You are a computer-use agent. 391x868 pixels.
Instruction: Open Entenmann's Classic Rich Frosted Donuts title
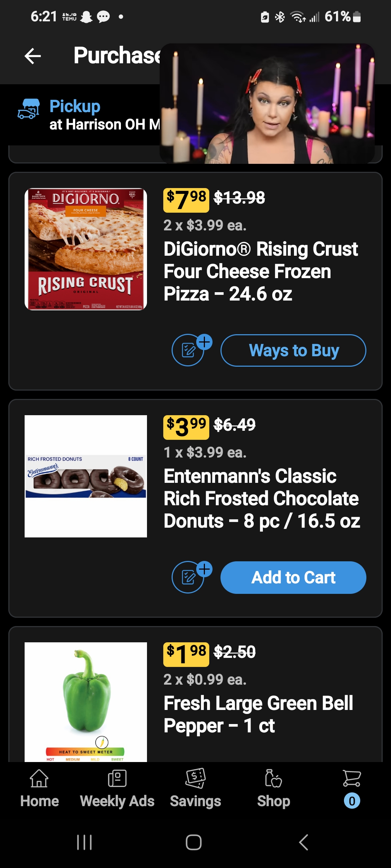click(261, 498)
